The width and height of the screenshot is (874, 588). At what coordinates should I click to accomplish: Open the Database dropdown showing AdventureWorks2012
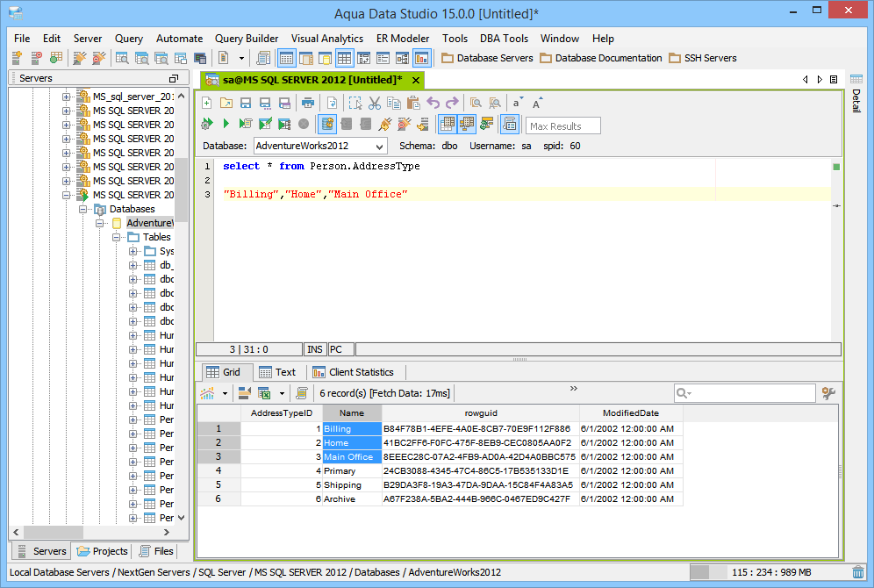tap(320, 146)
